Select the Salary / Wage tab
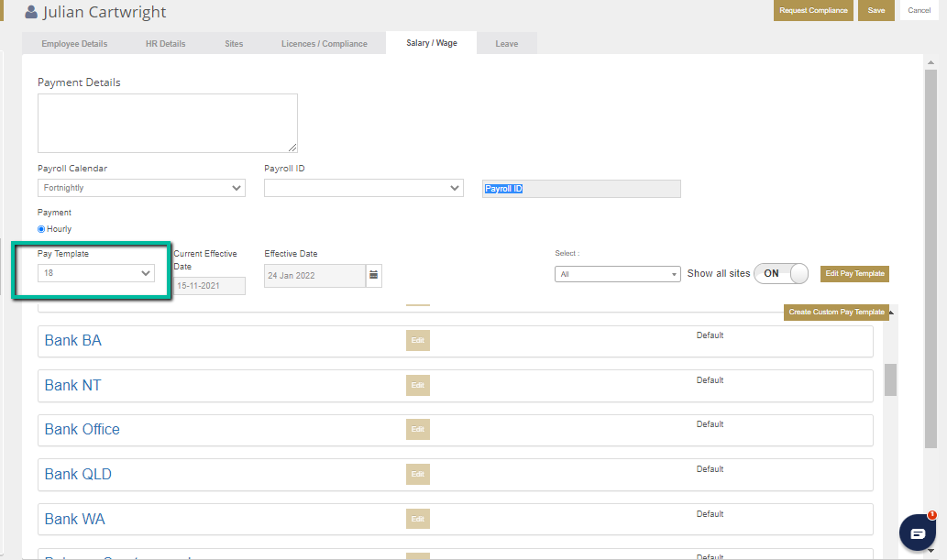The image size is (947, 560). pyautogui.click(x=431, y=43)
